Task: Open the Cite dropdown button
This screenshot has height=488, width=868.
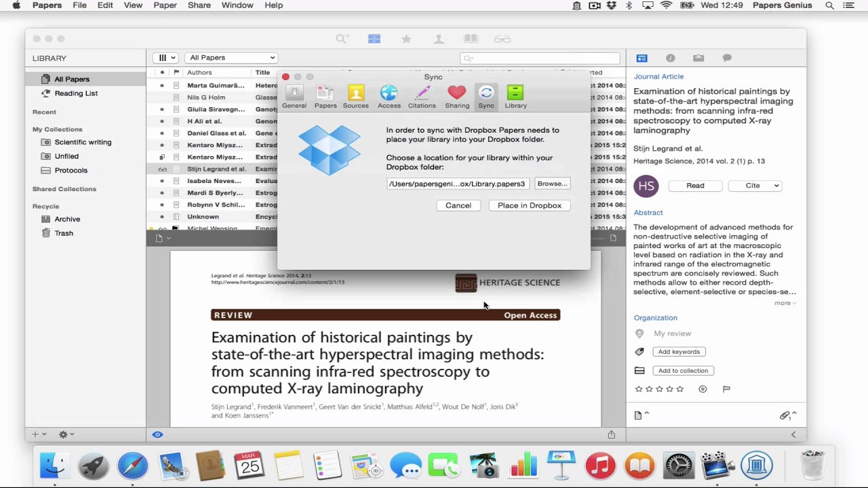Action: click(755, 186)
